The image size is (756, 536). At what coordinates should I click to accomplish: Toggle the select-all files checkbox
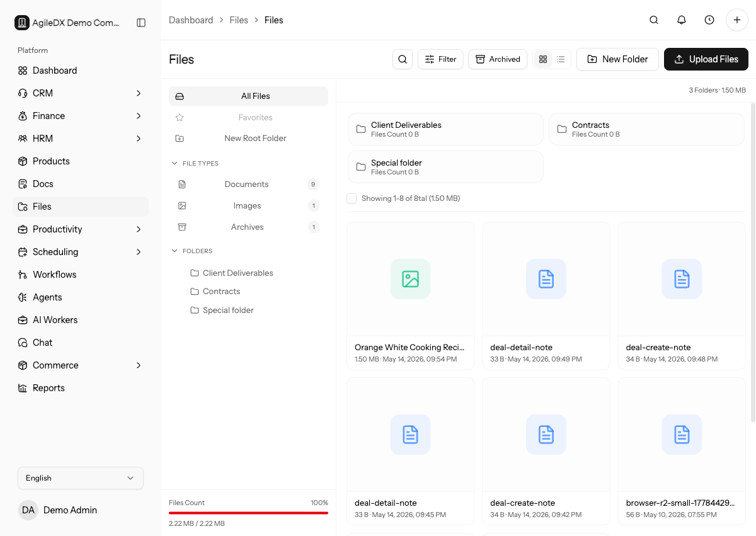coord(352,198)
